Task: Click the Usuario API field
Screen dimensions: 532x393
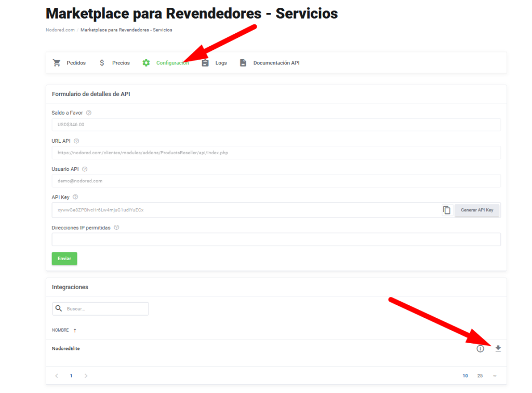Action: point(276,181)
